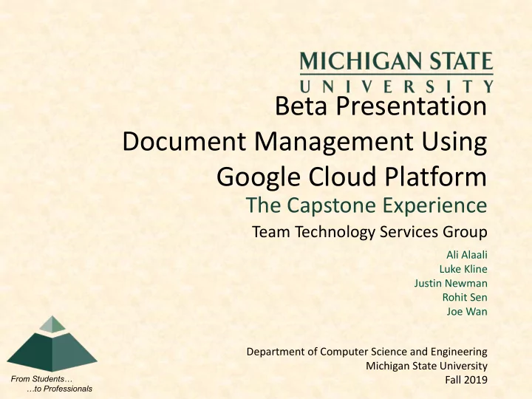Click the name 'Justin Newman'
Screen dimensions: 532x399
coord(451,283)
